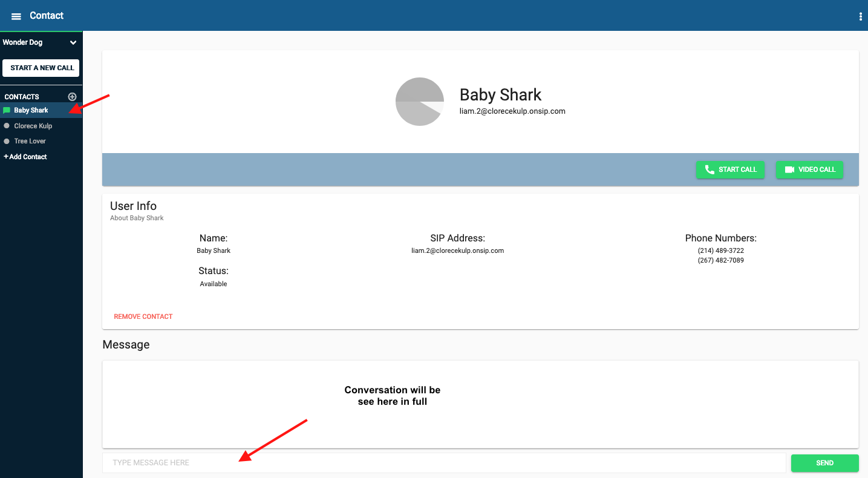This screenshot has width=868, height=478.
Task: Click the REMOVE CONTACT link
Action: (x=143, y=316)
